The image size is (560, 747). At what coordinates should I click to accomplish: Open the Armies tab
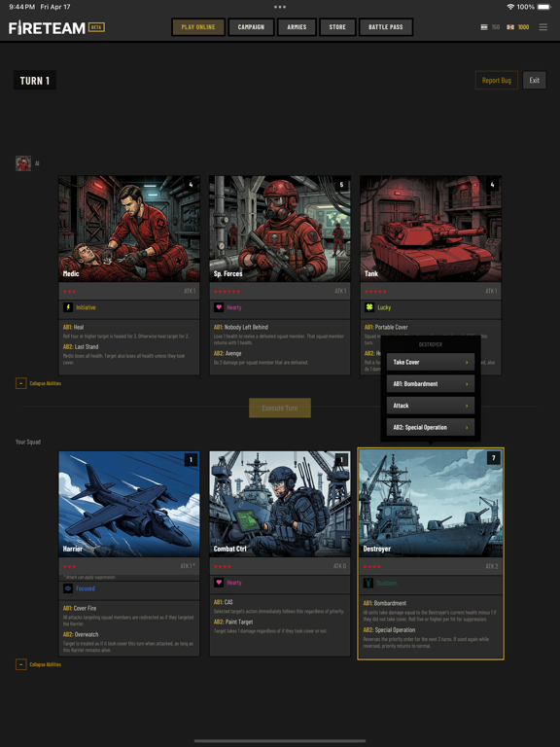(297, 27)
